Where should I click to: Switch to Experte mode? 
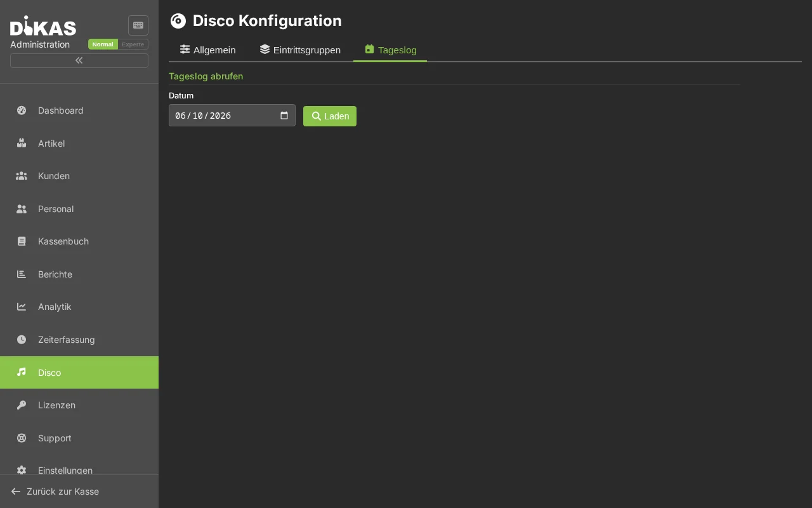click(x=133, y=44)
